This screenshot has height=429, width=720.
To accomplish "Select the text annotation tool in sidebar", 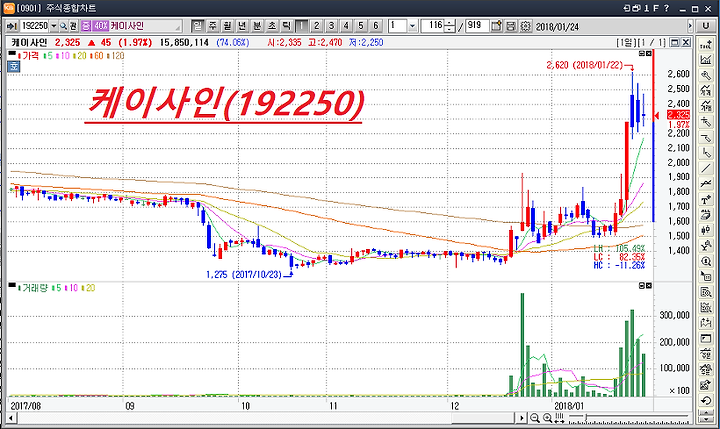I will [706, 200].
